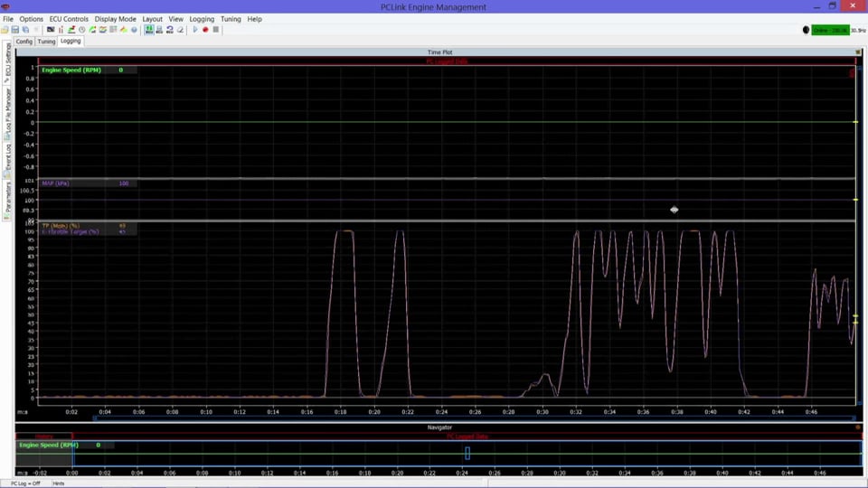Click Hints in the status bar
Screen dimensions: 868x488
[x=58, y=483]
